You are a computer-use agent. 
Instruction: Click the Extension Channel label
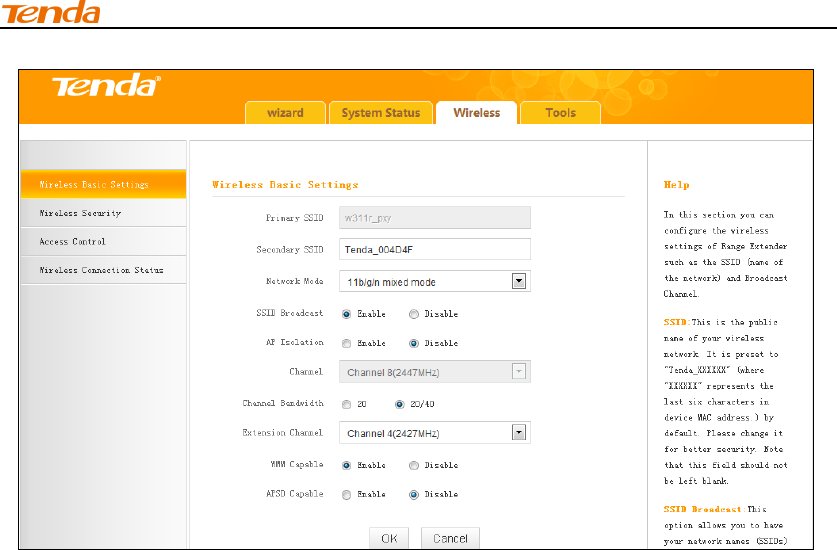(283, 433)
